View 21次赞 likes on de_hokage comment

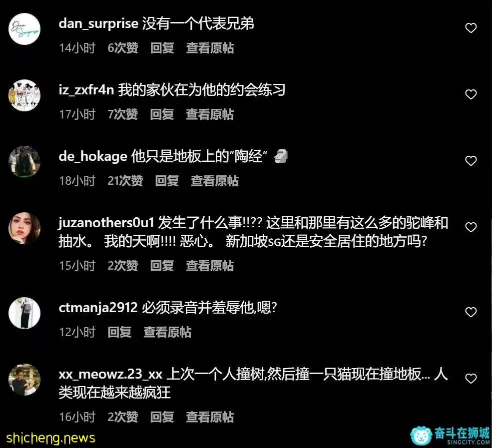(125, 181)
